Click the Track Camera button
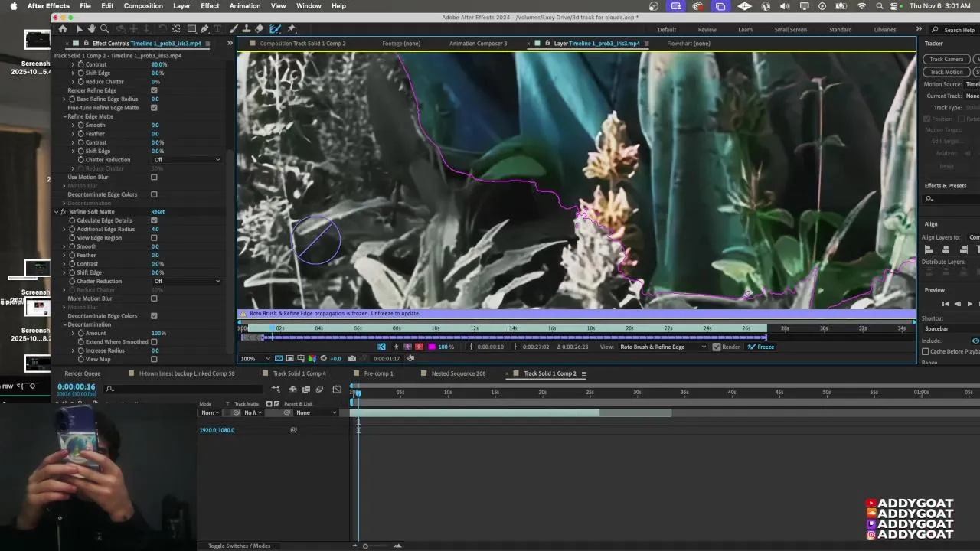Screen dimensions: 980x551 [x=946, y=60]
